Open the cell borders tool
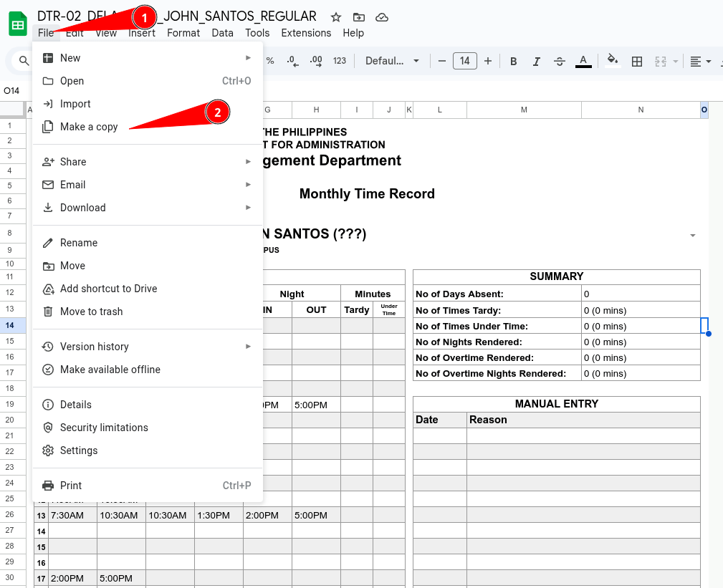723x588 pixels. pos(636,62)
